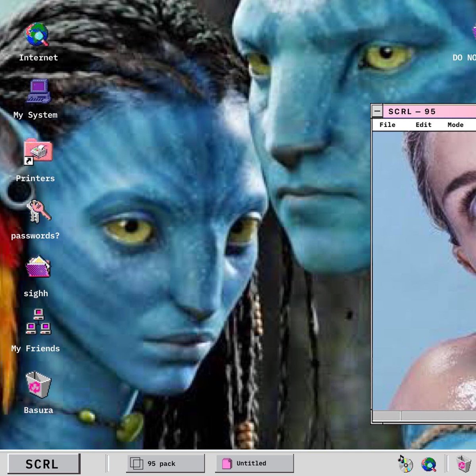
Task: Open the passwords? keys icon
Action: (x=38, y=211)
